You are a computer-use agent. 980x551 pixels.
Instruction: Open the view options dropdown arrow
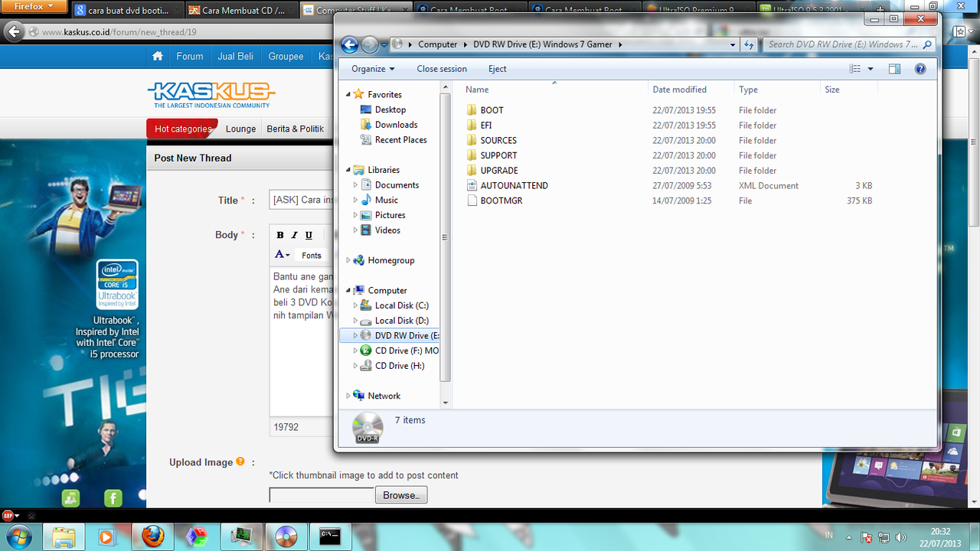(x=871, y=69)
